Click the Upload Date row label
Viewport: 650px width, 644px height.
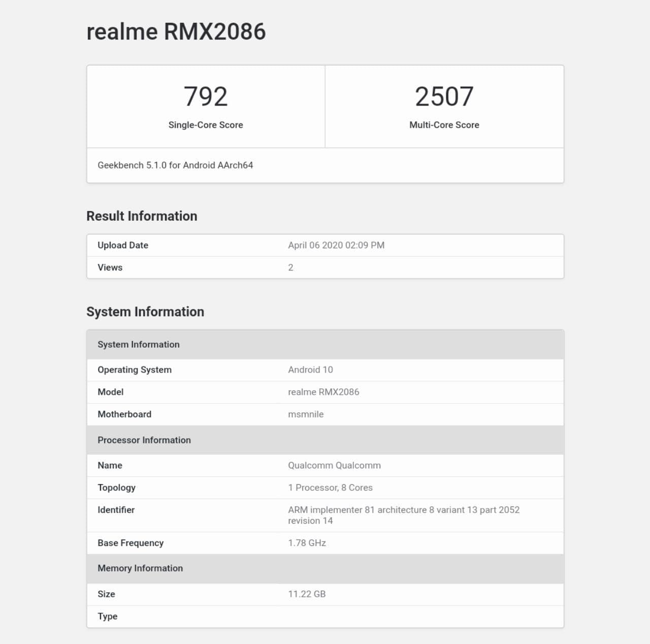tap(123, 245)
